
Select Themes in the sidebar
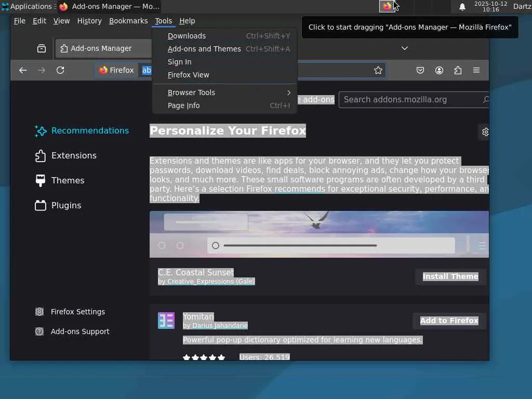(x=60, y=180)
